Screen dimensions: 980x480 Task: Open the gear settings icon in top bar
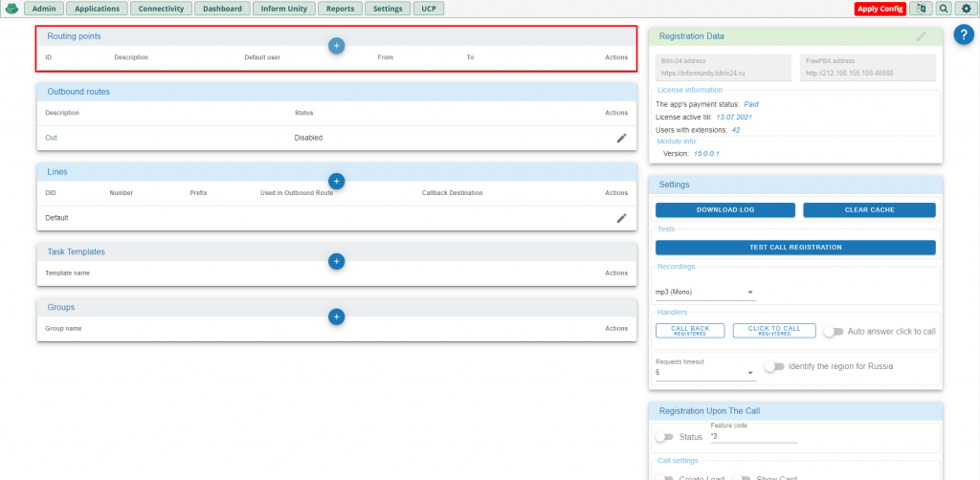tap(967, 9)
